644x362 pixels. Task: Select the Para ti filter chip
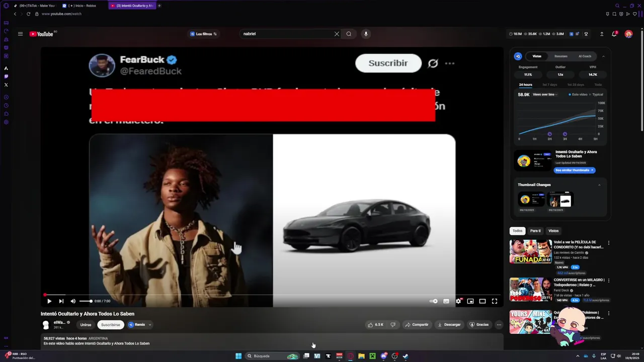[x=535, y=231]
